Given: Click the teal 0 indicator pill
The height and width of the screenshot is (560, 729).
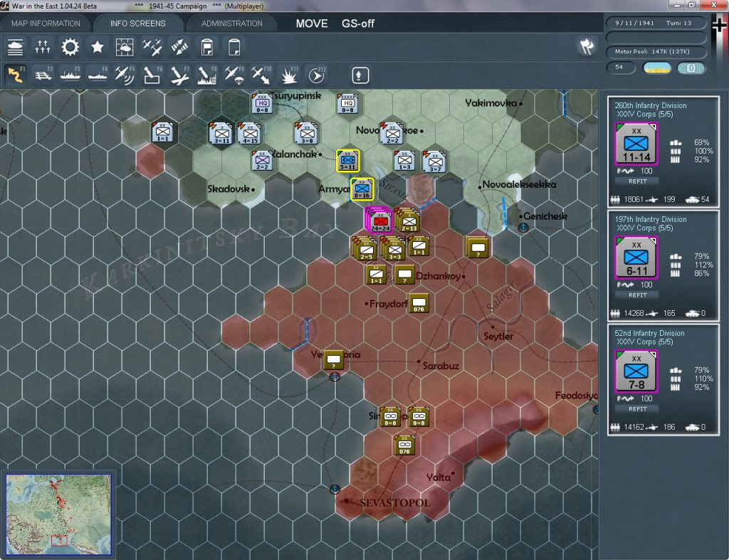Looking at the screenshot, I should click(x=691, y=68).
